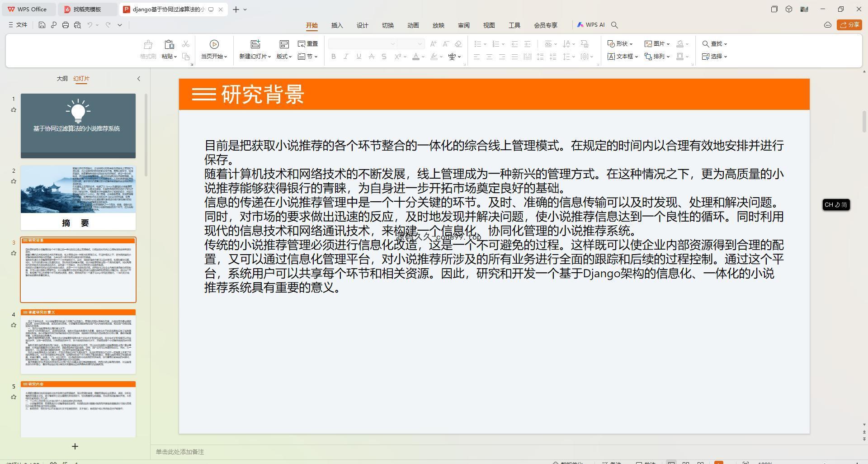
Task: Collapse the slide thumbnail panel chevron
Action: 139,79
